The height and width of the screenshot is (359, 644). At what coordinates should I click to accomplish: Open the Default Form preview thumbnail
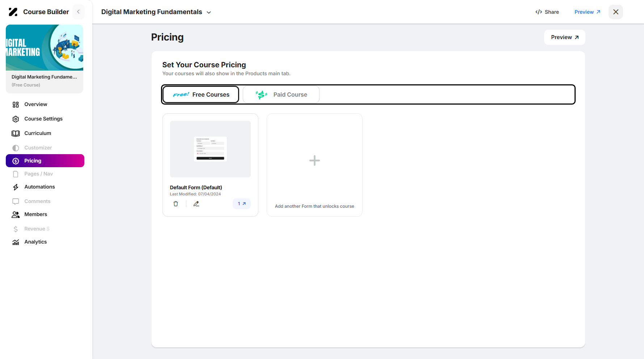pyautogui.click(x=210, y=149)
